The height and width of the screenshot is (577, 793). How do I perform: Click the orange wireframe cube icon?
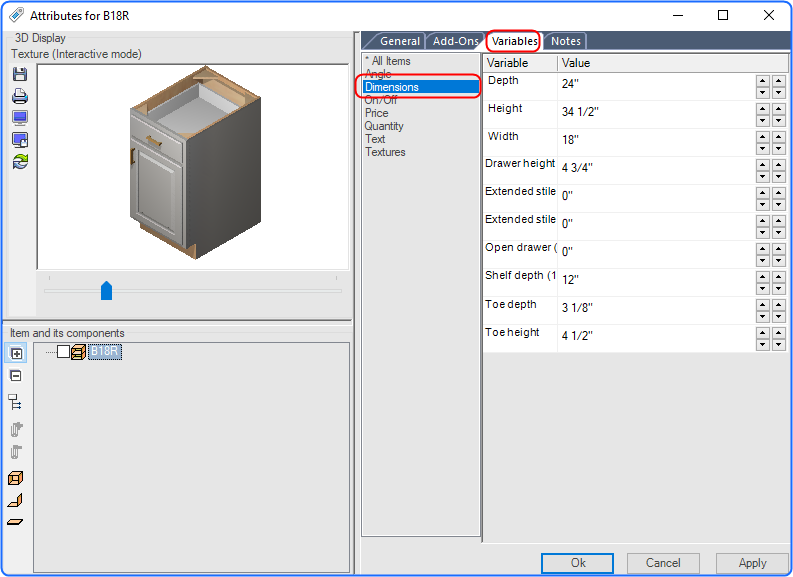pyautogui.click(x=16, y=477)
